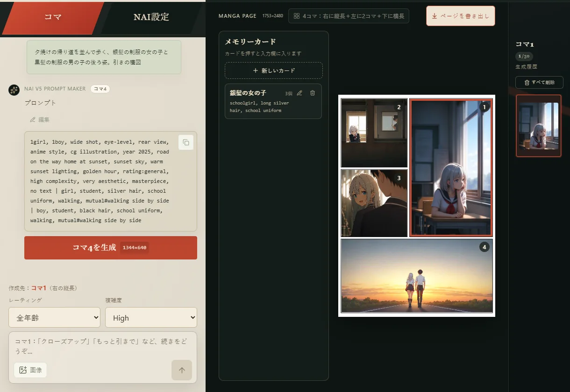This screenshot has width=570, height=392.
Task: Click the プロンプト label
Action: click(x=40, y=103)
